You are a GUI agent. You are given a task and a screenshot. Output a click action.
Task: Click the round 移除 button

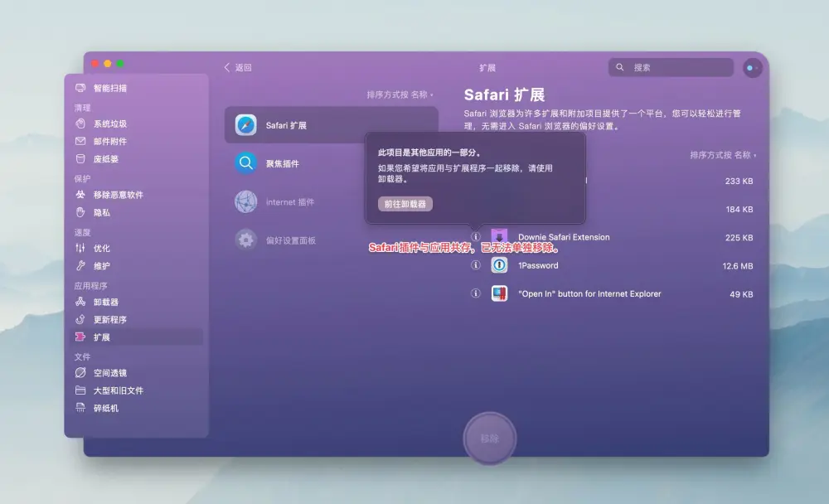[x=490, y=439]
